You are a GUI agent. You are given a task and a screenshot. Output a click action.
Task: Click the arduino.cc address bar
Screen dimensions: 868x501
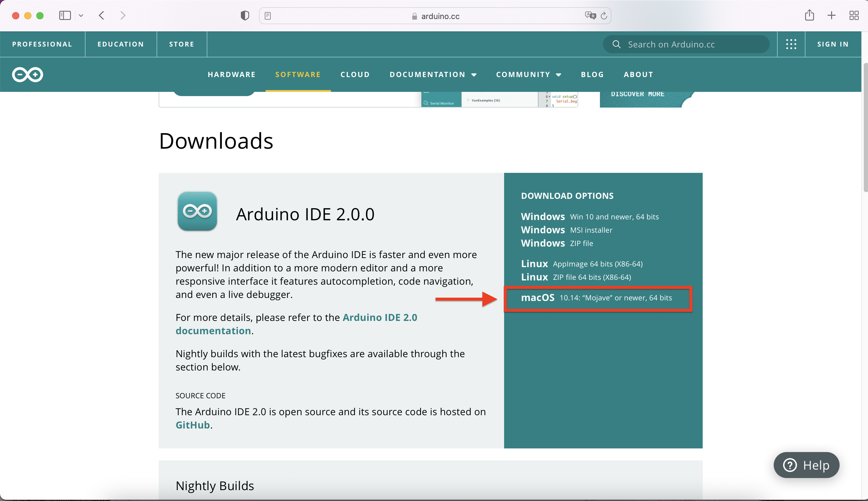(x=435, y=16)
